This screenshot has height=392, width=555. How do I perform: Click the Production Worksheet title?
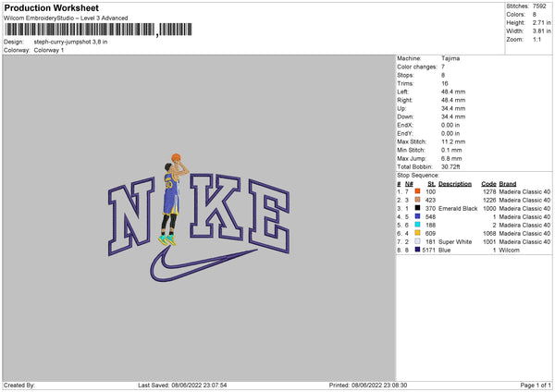tap(51, 7)
